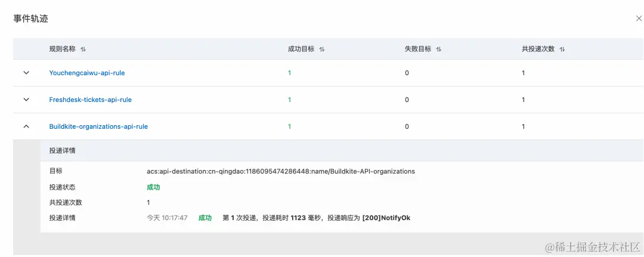Click the 事件轨迹 dialog title
644x257 pixels.
point(31,19)
